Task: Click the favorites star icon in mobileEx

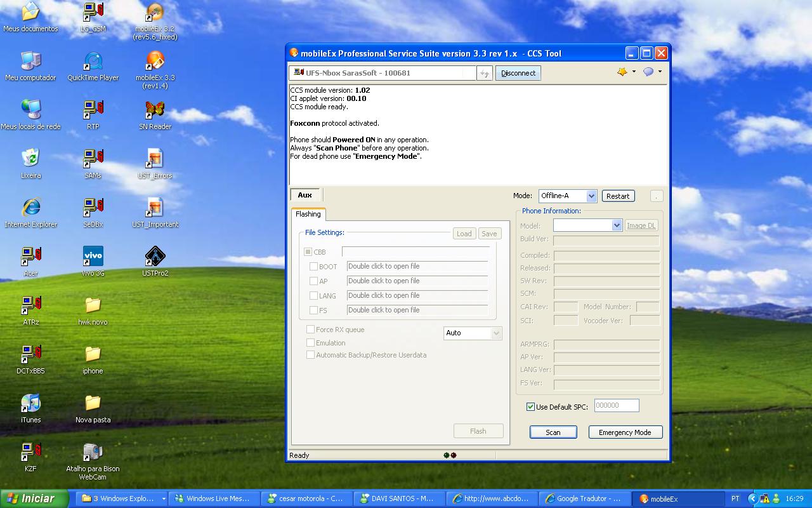Action: coord(622,72)
